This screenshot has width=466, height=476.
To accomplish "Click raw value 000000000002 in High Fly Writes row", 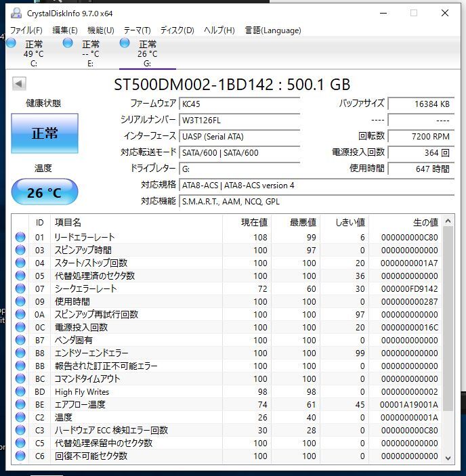I will point(410,392).
